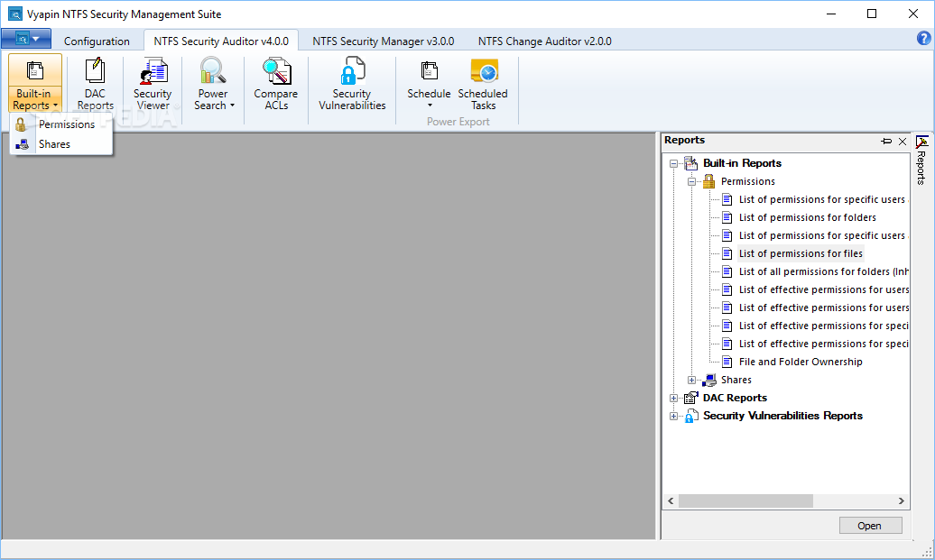Close the Reports panel
Image resolution: width=935 pixels, height=560 pixels.
tap(903, 142)
